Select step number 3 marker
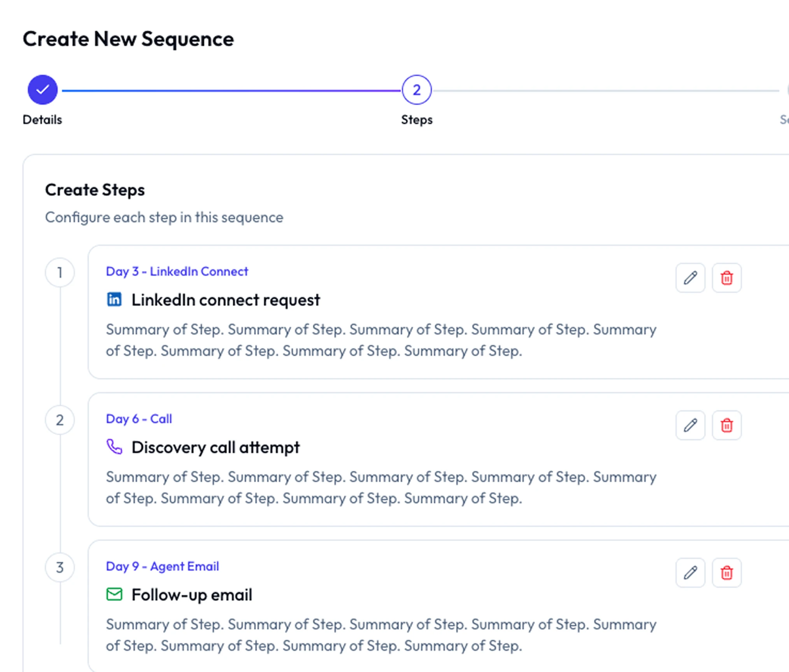Screen dimensions: 789x672 60,567
